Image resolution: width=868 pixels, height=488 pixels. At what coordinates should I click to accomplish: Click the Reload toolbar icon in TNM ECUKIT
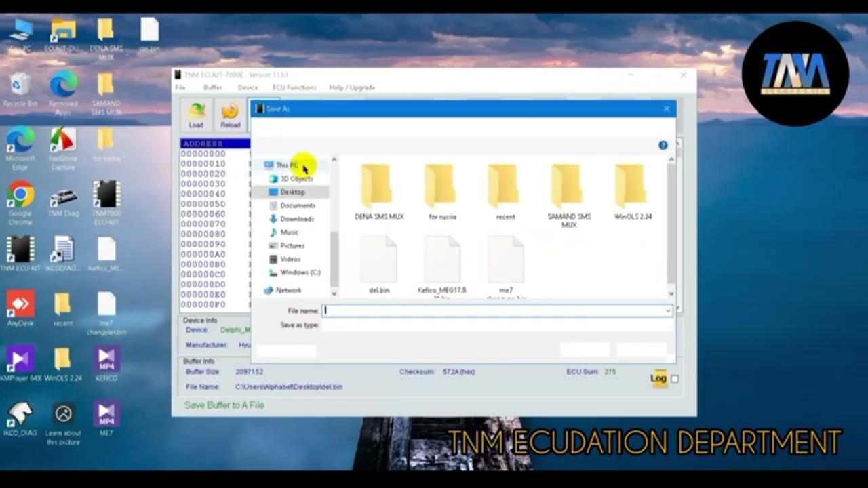pos(231,115)
